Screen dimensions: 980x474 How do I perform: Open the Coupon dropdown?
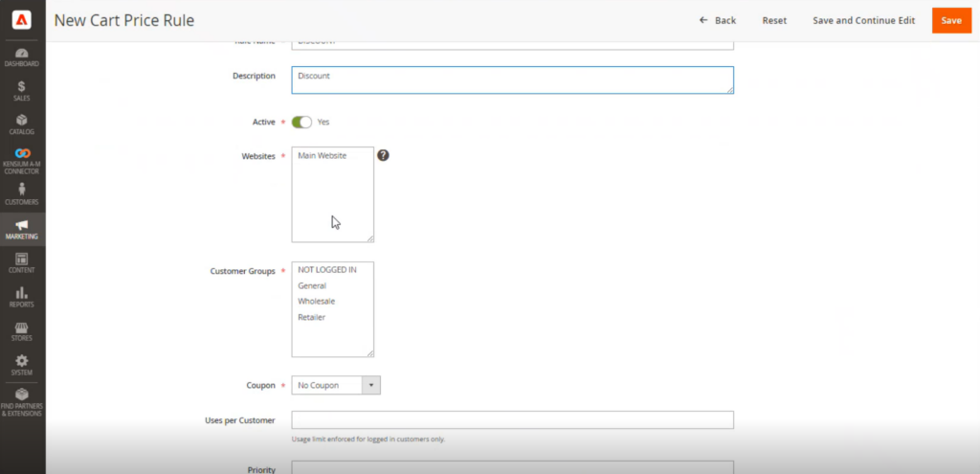(x=336, y=385)
